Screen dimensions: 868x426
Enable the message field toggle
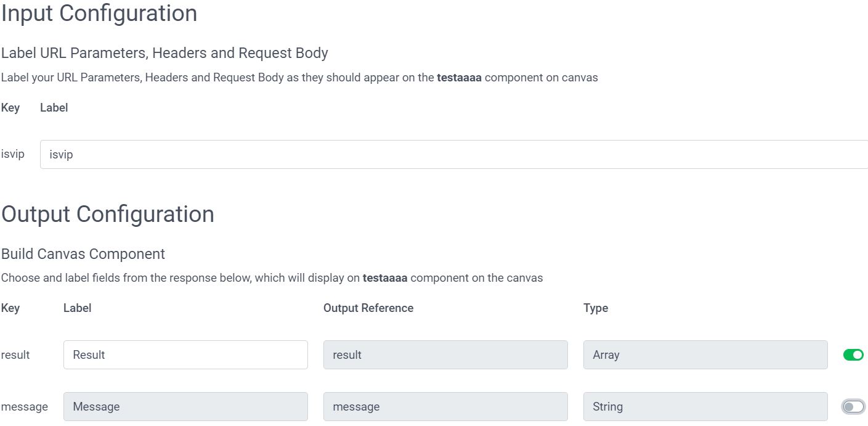[853, 406]
